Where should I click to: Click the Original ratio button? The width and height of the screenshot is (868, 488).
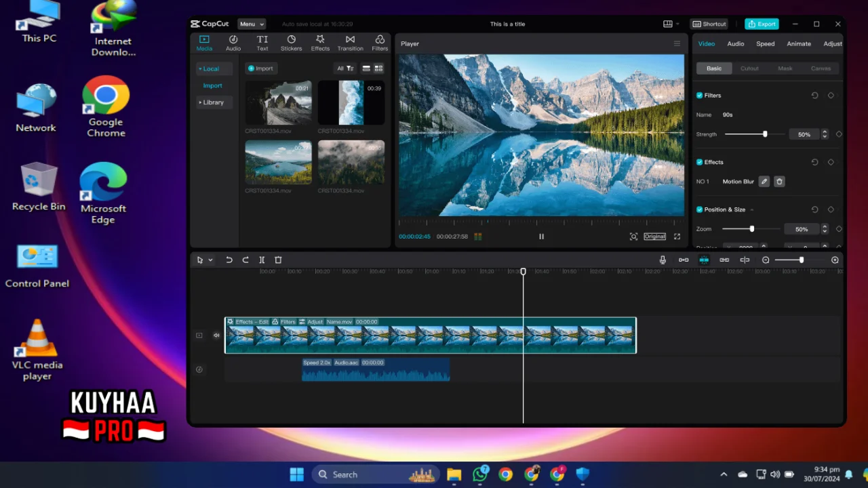[x=655, y=237]
